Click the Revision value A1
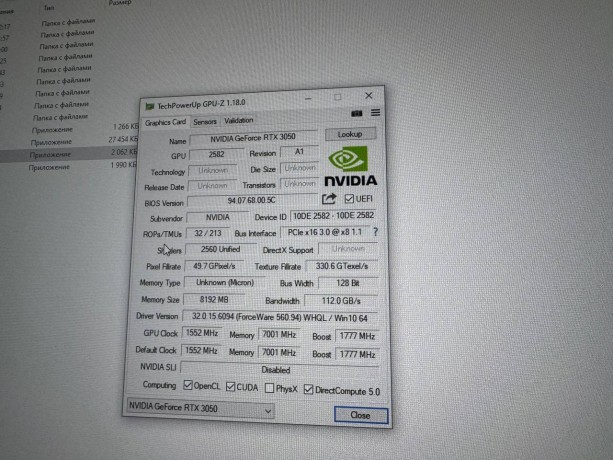 (x=299, y=152)
